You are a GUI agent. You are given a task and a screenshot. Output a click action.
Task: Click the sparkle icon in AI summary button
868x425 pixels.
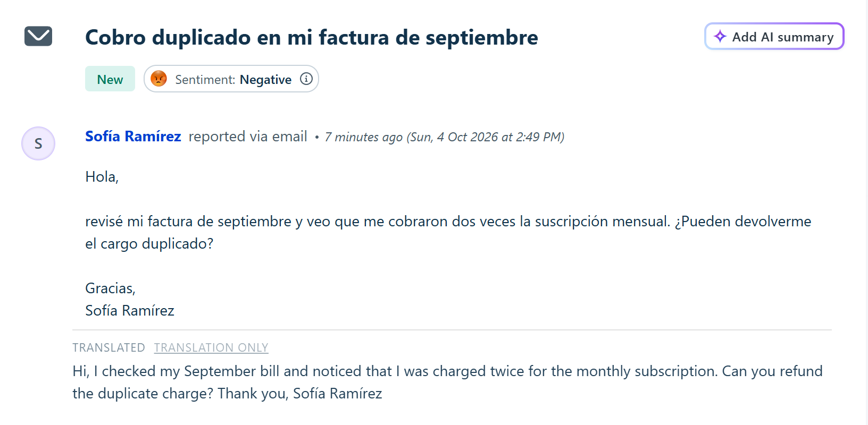[720, 36]
